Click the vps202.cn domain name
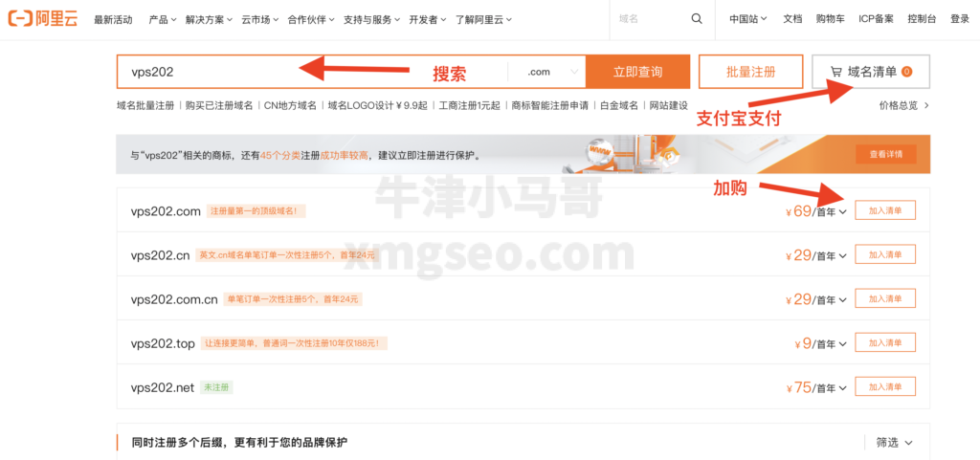The height and width of the screenshot is (460, 980). pyautogui.click(x=161, y=255)
